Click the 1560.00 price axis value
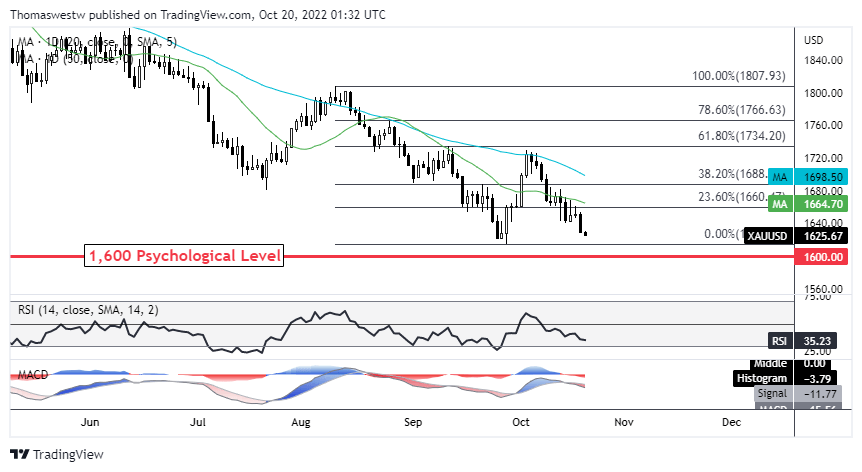The image size is (862, 472). click(823, 289)
